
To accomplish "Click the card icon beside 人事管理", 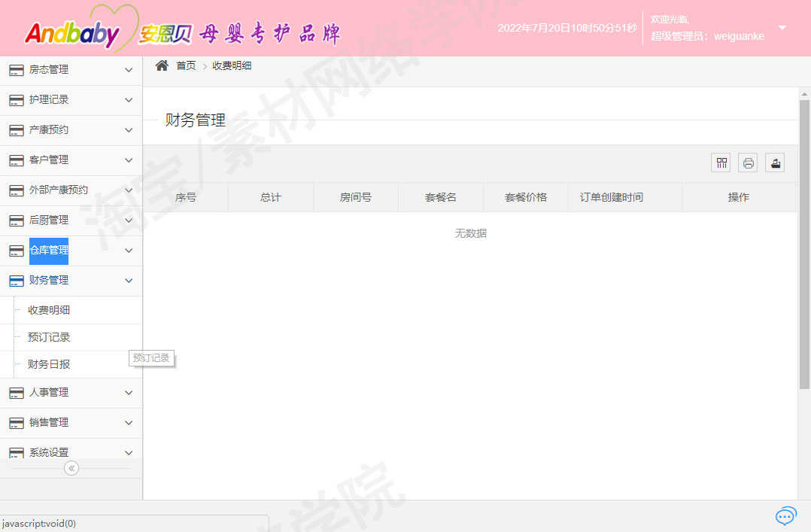I will pos(17,393).
